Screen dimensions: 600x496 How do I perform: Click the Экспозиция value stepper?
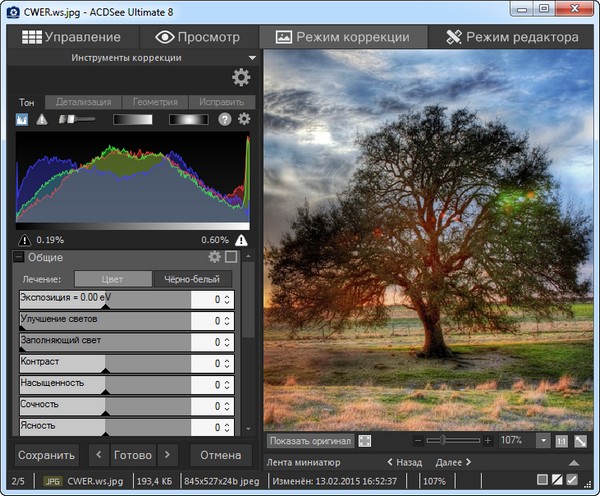(x=227, y=299)
